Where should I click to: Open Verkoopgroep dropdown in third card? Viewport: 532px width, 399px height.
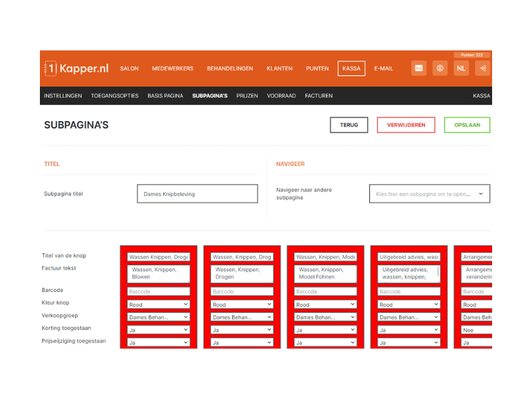(325, 317)
